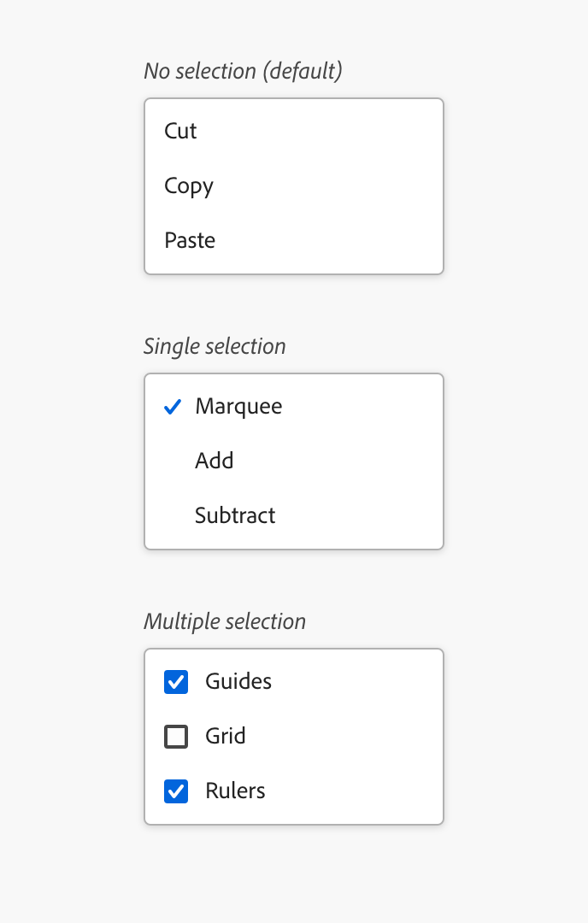588x923 pixels.
Task: Click inside the first menu panel
Action: pyautogui.click(x=294, y=186)
